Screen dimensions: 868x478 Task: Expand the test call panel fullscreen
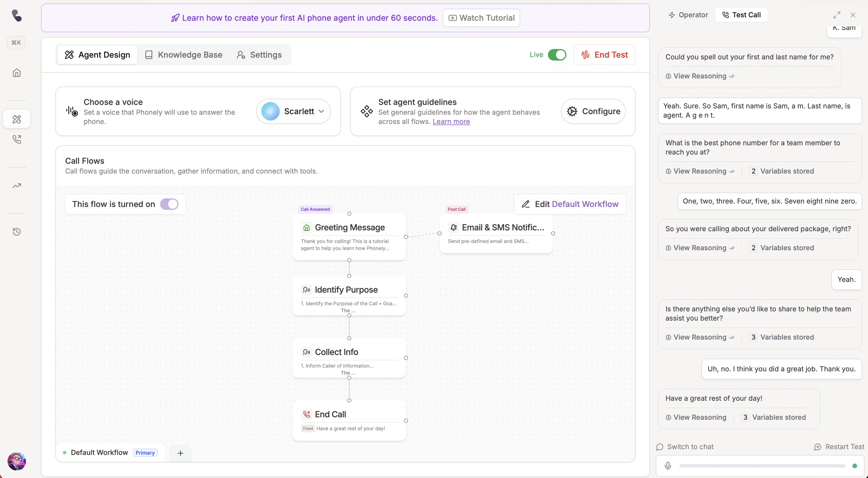[x=837, y=15]
